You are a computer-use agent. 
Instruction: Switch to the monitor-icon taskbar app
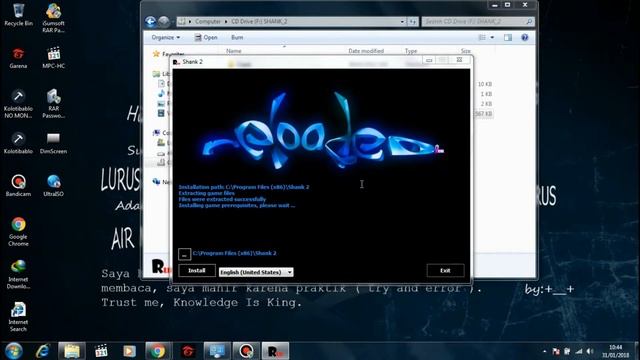click(217, 351)
